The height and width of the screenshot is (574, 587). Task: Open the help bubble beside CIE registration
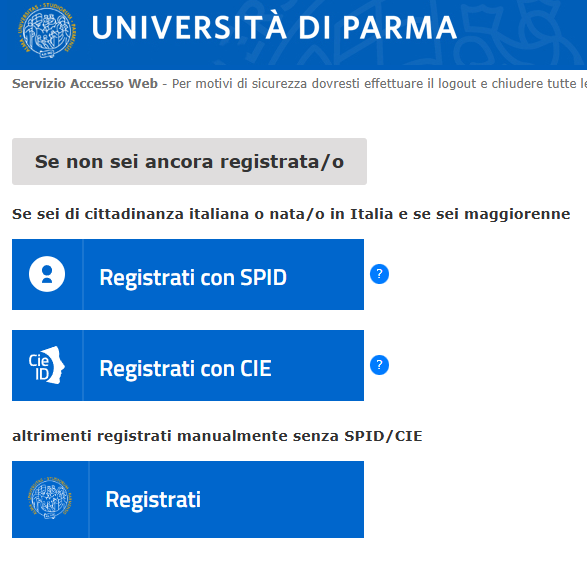pos(379,365)
